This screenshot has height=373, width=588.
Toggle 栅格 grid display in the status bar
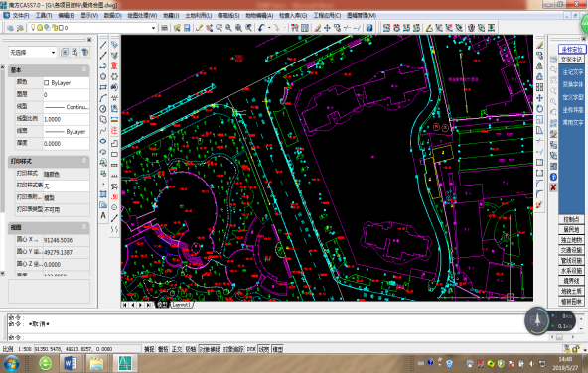163,349
